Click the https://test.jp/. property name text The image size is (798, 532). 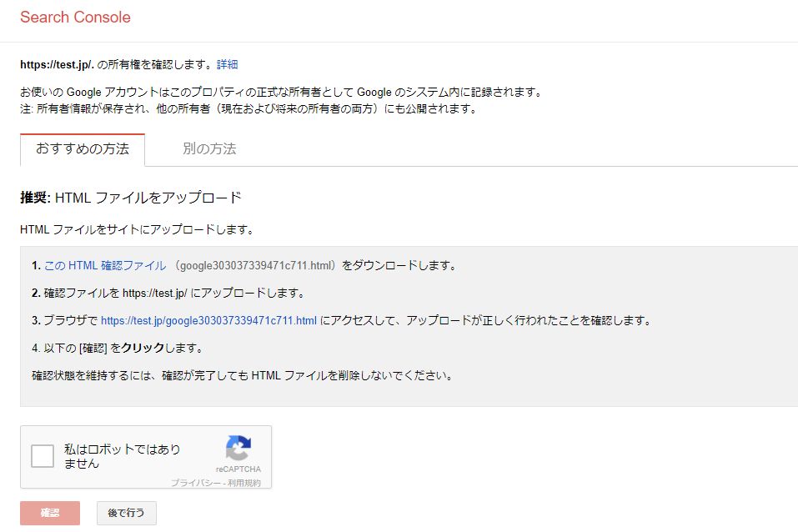coord(57,65)
